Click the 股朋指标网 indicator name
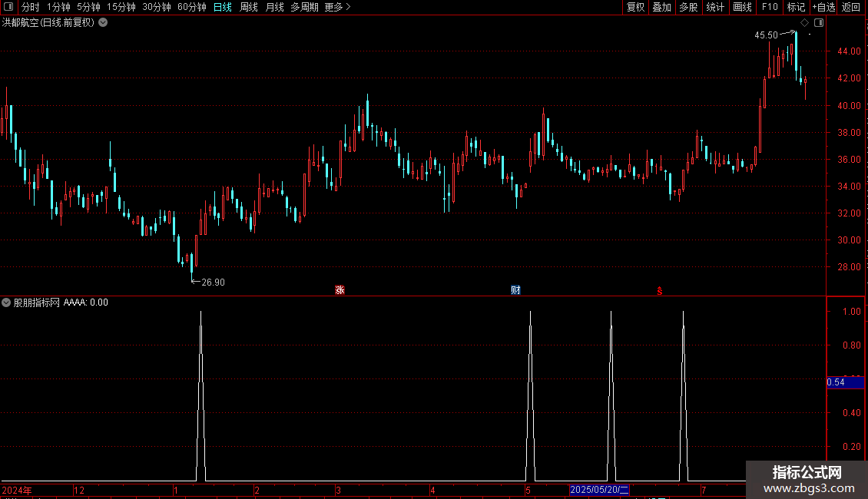The image size is (868, 499). [x=37, y=302]
